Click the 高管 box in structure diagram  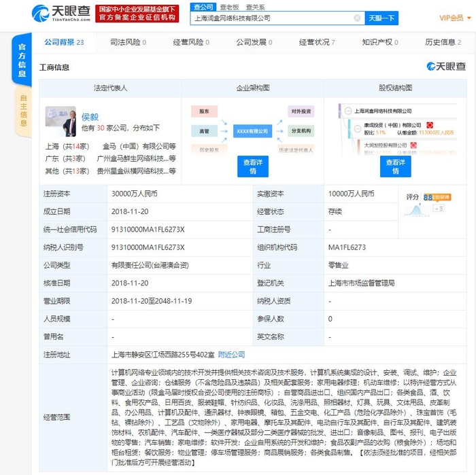[204, 131]
